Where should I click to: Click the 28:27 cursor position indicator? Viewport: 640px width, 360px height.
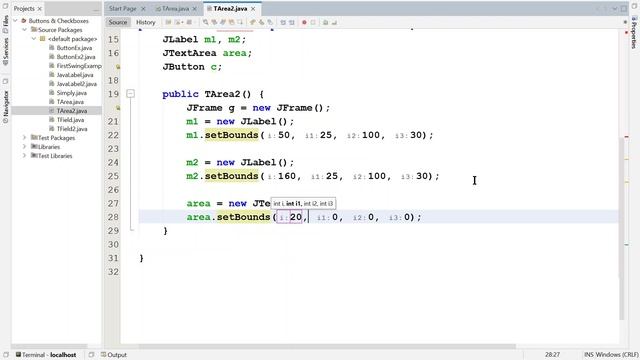point(552,355)
